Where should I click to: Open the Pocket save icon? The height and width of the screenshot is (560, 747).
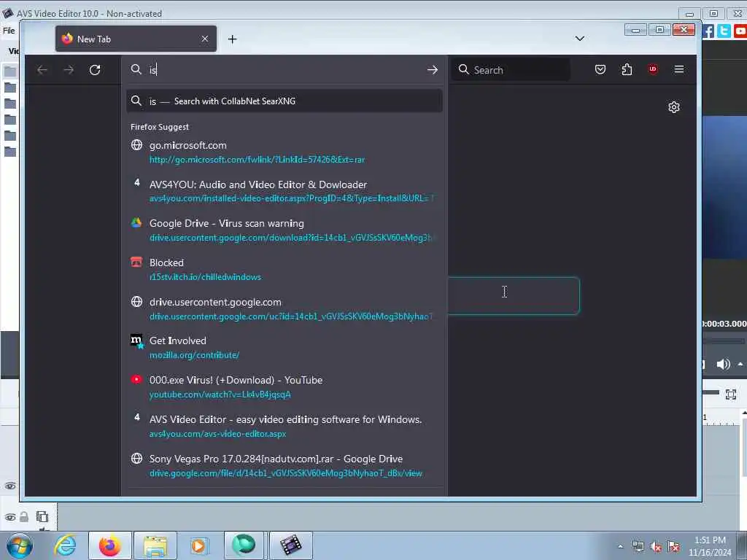[600, 69]
